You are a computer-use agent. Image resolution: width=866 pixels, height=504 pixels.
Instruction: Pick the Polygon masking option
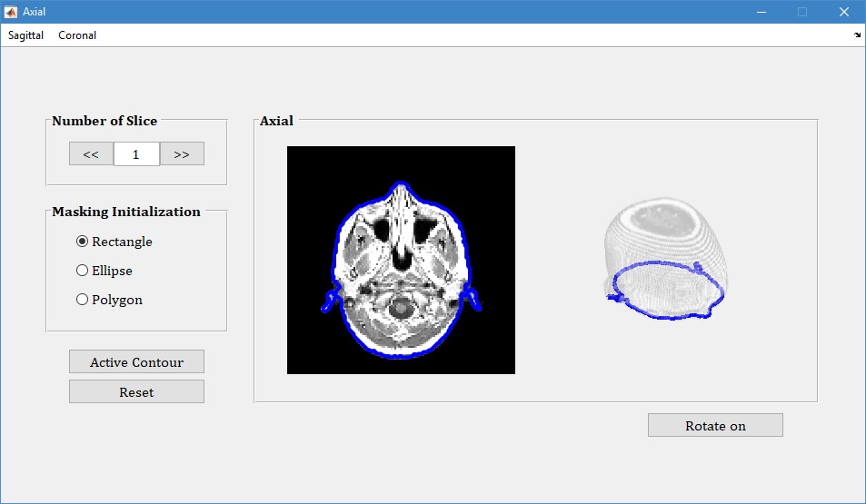(x=83, y=300)
